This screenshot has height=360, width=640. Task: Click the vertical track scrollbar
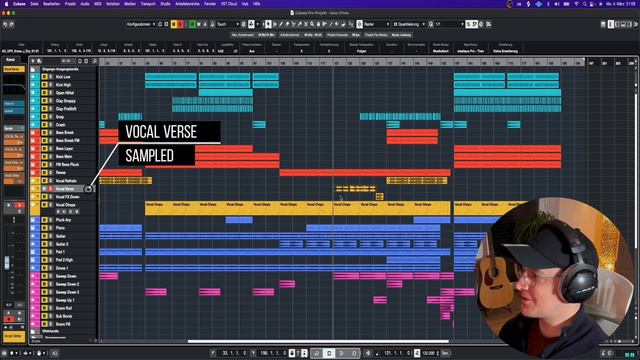tap(637, 171)
